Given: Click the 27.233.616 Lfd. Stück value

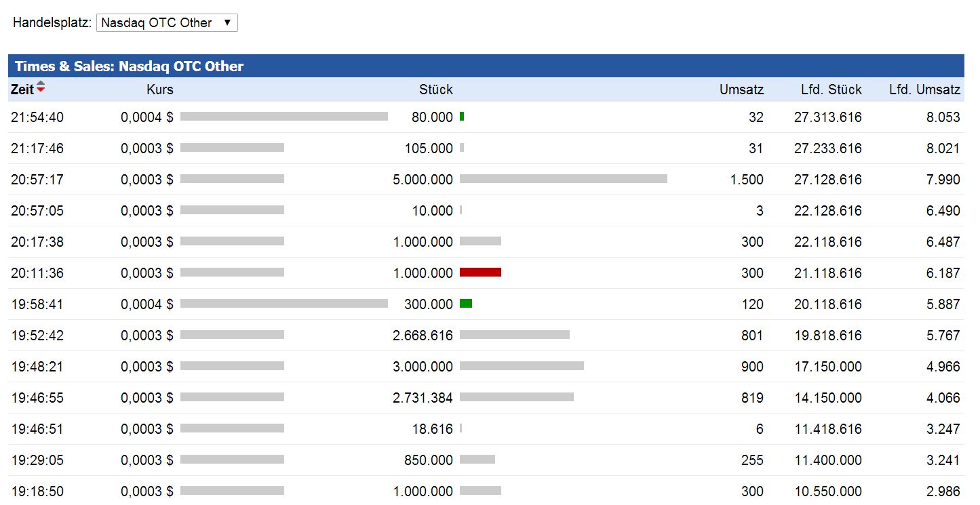Looking at the screenshot, I should point(828,148).
